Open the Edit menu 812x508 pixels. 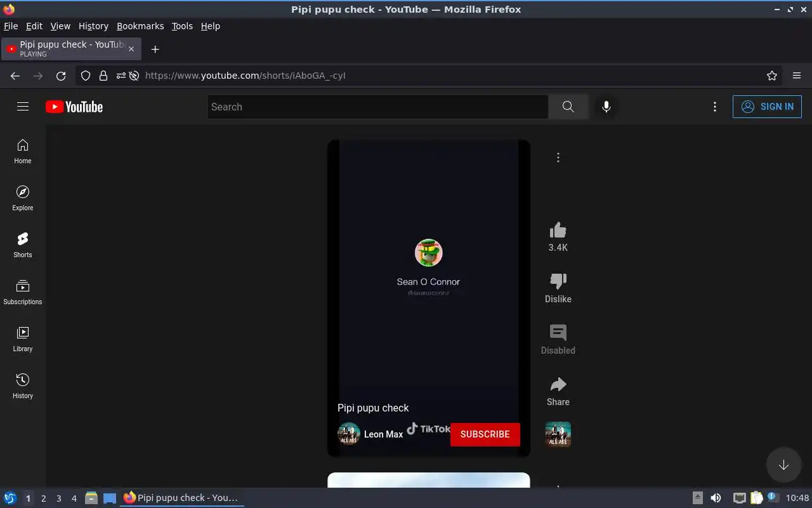(34, 26)
